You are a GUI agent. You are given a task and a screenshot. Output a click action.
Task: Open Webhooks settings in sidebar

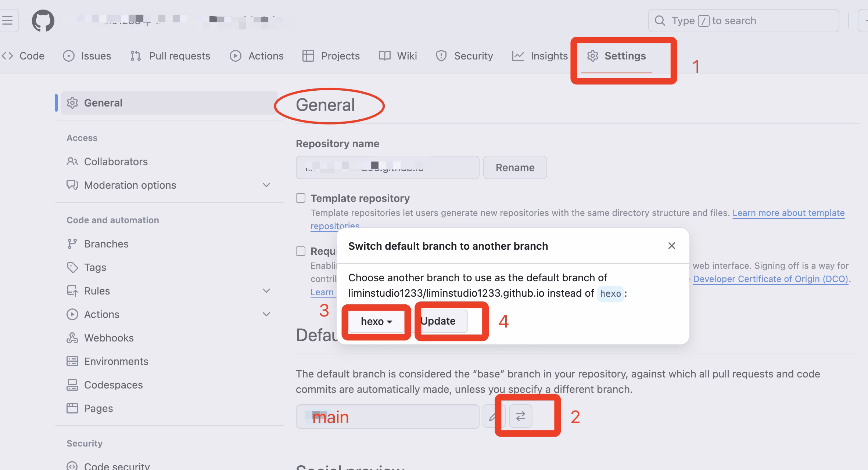(108, 338)
